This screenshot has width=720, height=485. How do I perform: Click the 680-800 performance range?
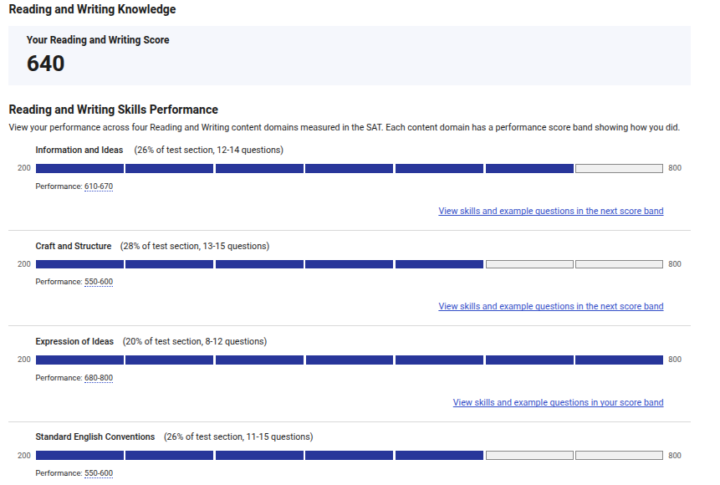98,377
